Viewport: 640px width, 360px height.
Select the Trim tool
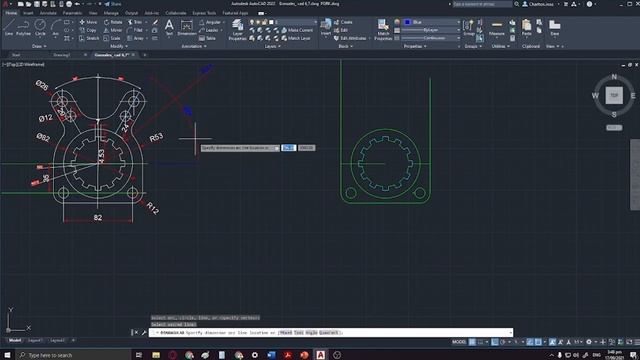point(135,22)
